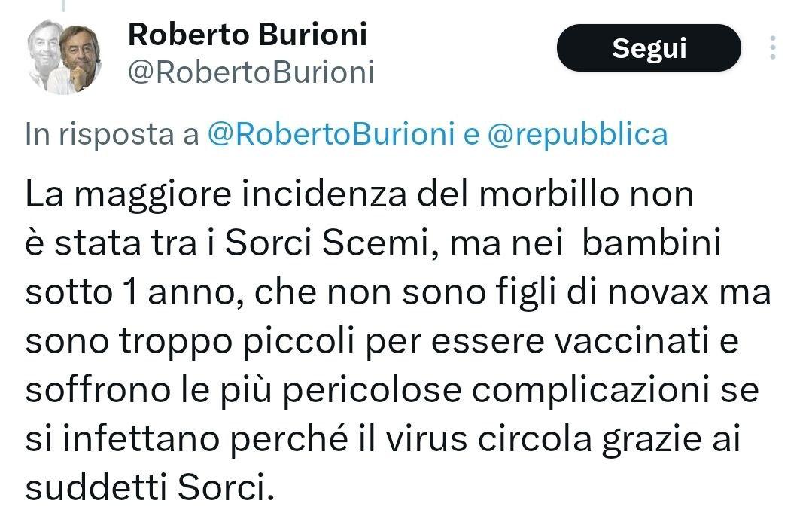Click the Roberto Burioni display name

pos(248,34)
